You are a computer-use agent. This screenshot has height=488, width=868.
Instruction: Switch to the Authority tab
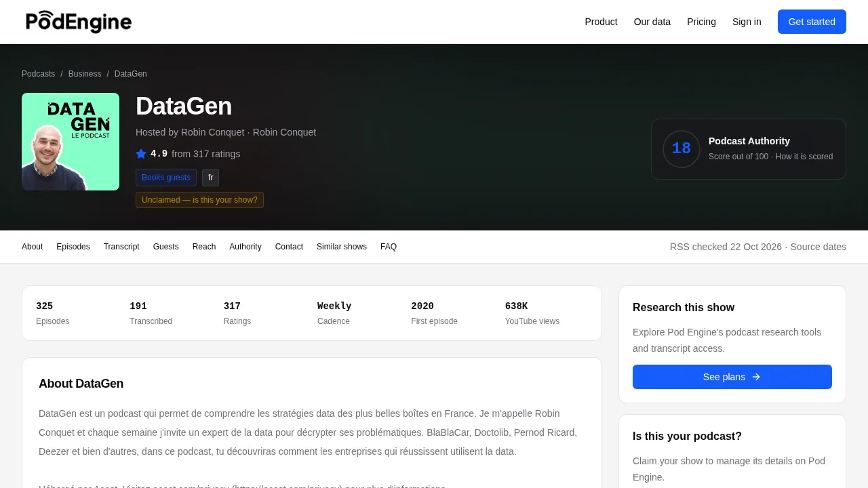coord(245,247)
